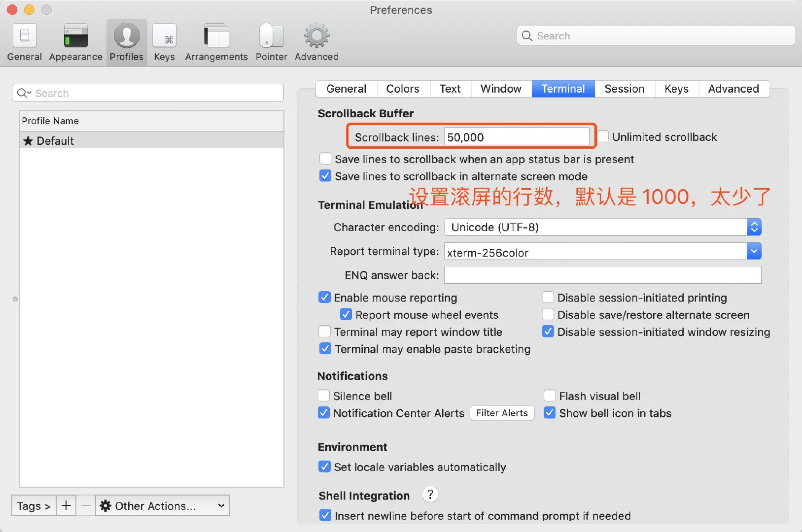Toggle Insert newline before command prompt
Image resolution: width=802 pixels, height=532 pixels.
(x=325, y=515)
